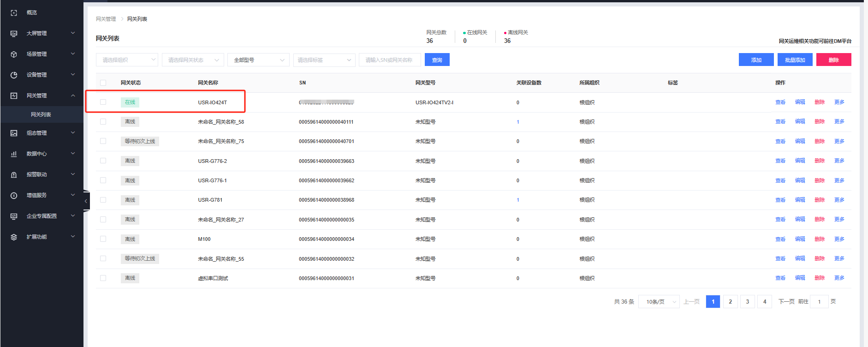Click the 数据中心 bar chart icon
This screenshot has width=868, height=347.
coord(14,154)
